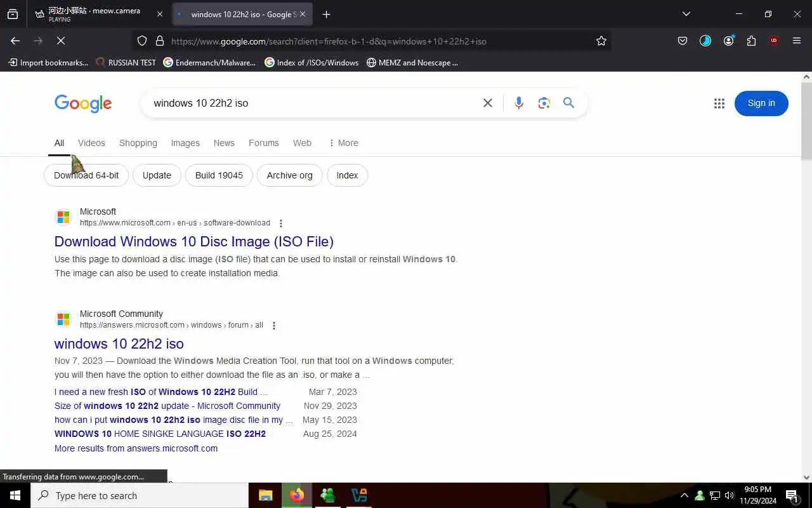Close the Google search tab
This screenshot has height=508, width=812.
click(303, 14)
